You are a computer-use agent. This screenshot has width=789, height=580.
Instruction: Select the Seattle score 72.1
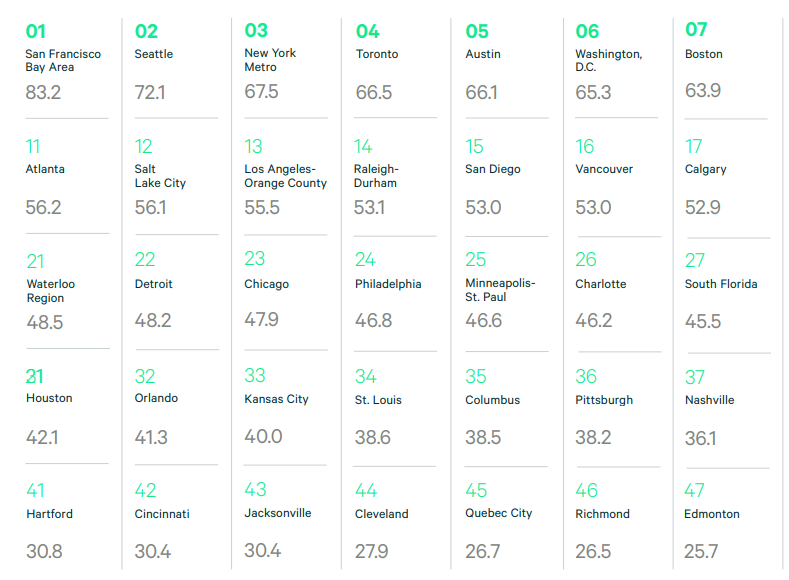point(149,93)
